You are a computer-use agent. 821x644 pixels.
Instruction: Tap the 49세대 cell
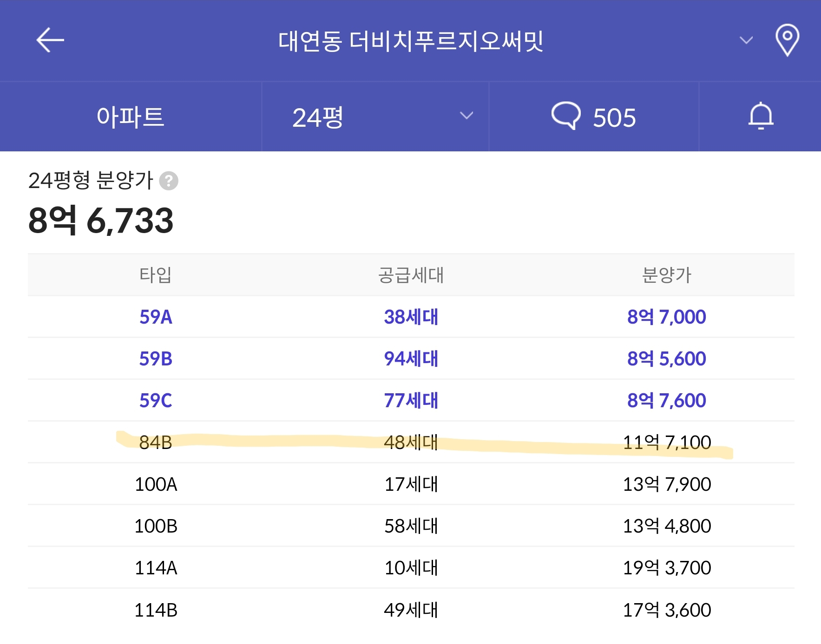pos(411,610)
